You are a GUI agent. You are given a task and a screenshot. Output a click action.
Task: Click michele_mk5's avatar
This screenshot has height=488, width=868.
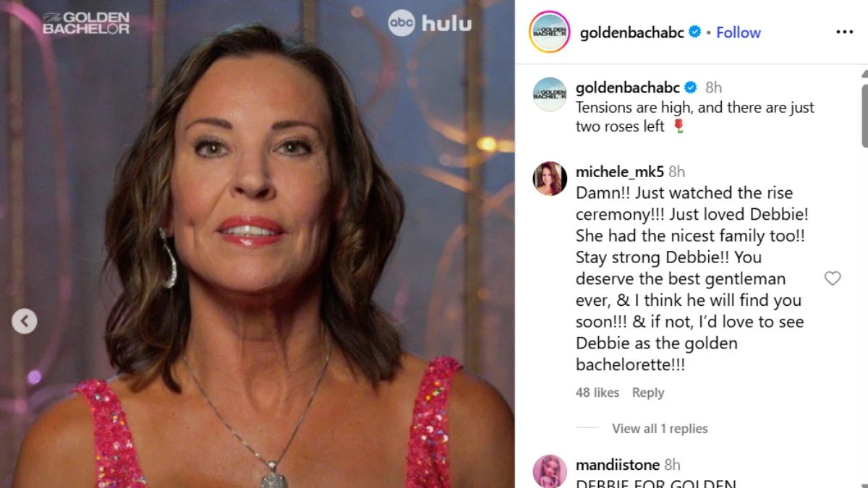pyautogui.click(x=550, y=179)
